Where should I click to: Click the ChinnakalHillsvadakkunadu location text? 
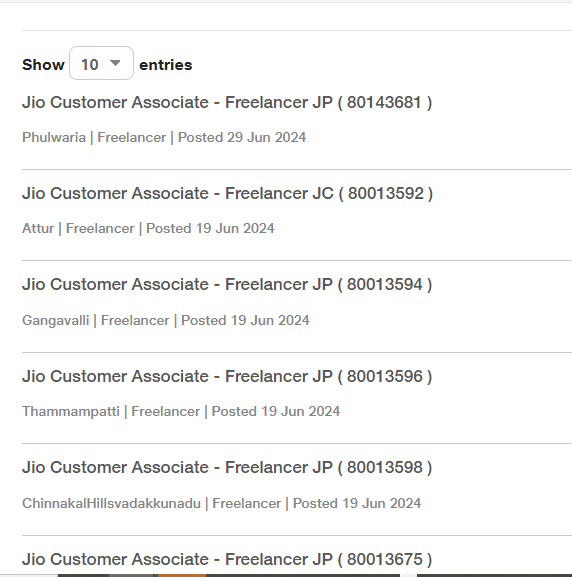tap(111, 503)
